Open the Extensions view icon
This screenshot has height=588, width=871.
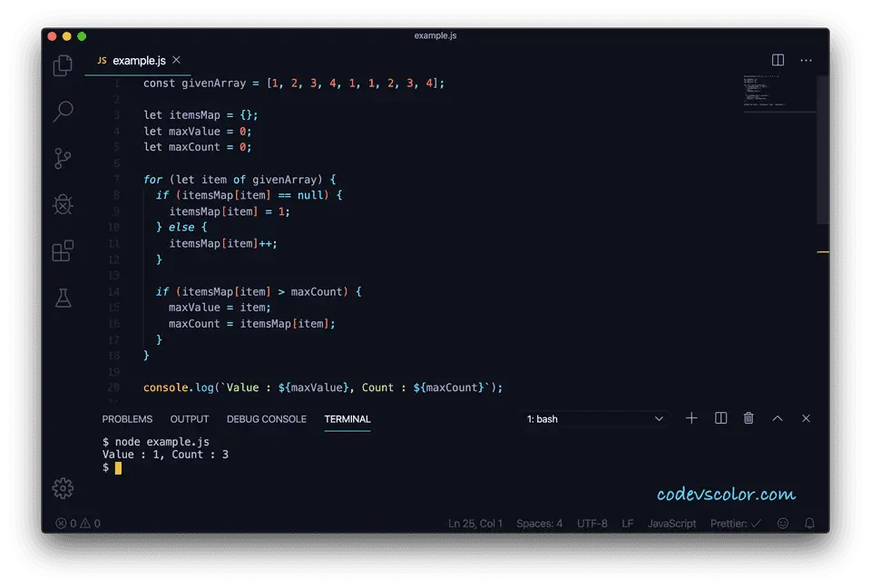point(63,251)
